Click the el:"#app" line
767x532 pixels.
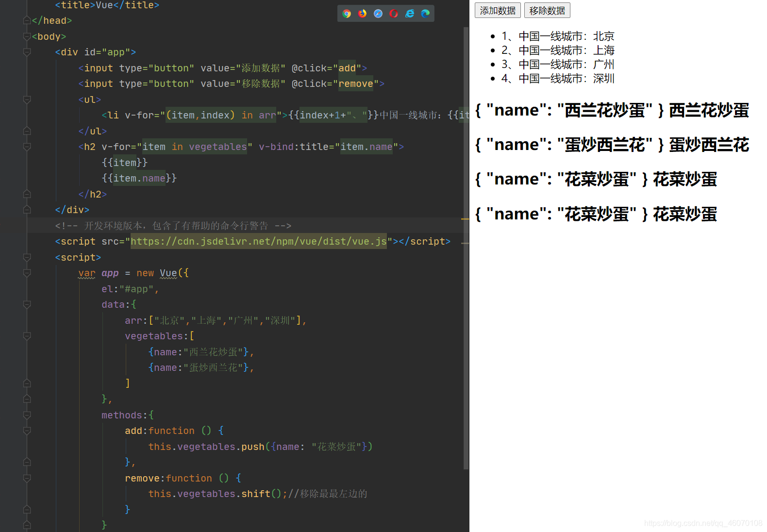point(130,289)
